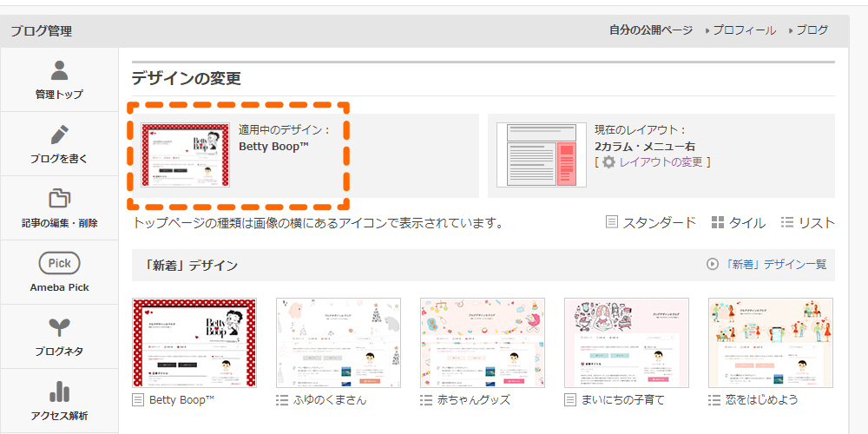The width and height of the screenshot is (868, 434).
Task: Click the 適用中のデザイン： label
Action: coord(285,131)
